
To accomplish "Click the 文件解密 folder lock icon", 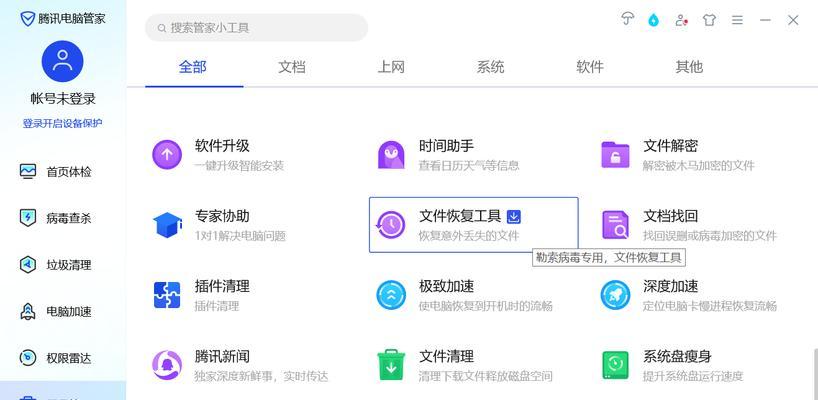I will pyautogui.click(x=615, y=155).
